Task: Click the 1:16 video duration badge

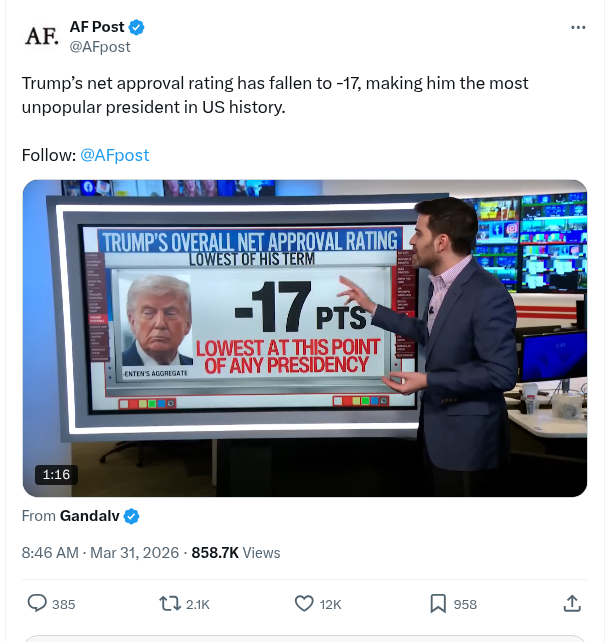Action: tap(56, 474)
